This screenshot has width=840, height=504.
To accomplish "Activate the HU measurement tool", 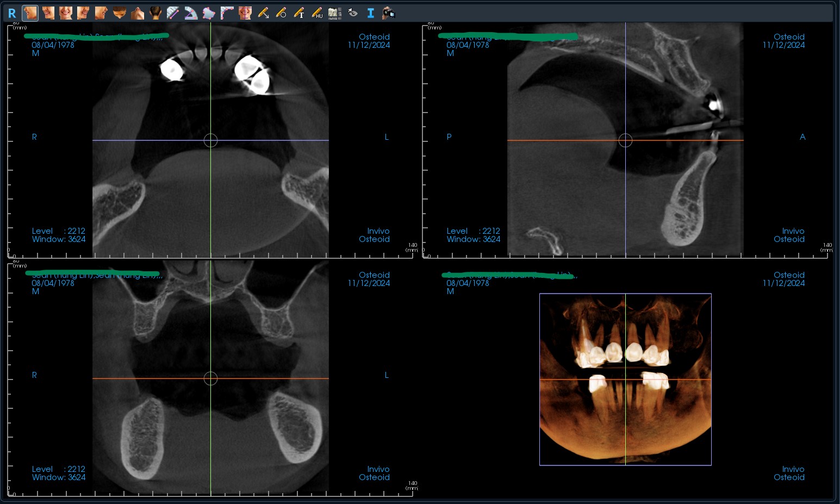I will coord(317,13).
